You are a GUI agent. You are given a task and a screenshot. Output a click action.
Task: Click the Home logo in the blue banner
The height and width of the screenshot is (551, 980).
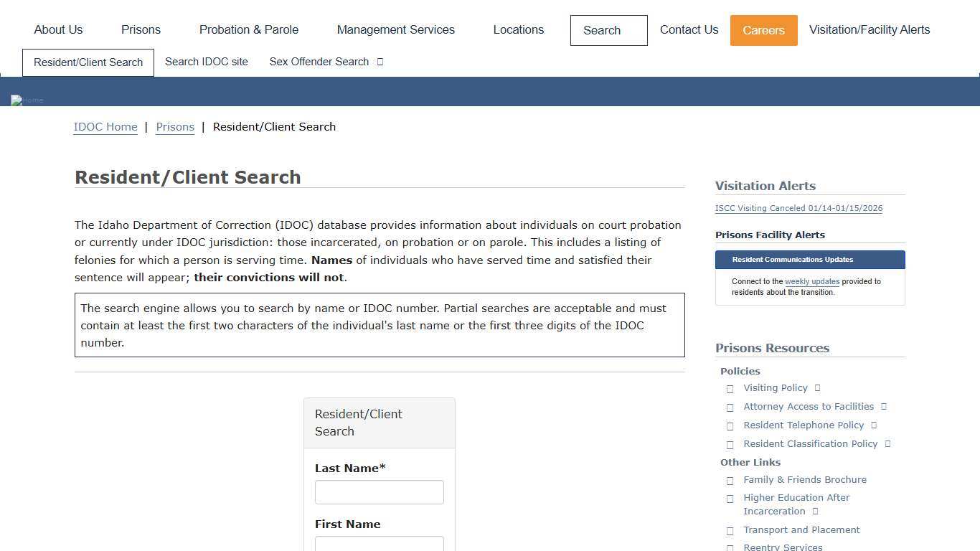[26, 100]
